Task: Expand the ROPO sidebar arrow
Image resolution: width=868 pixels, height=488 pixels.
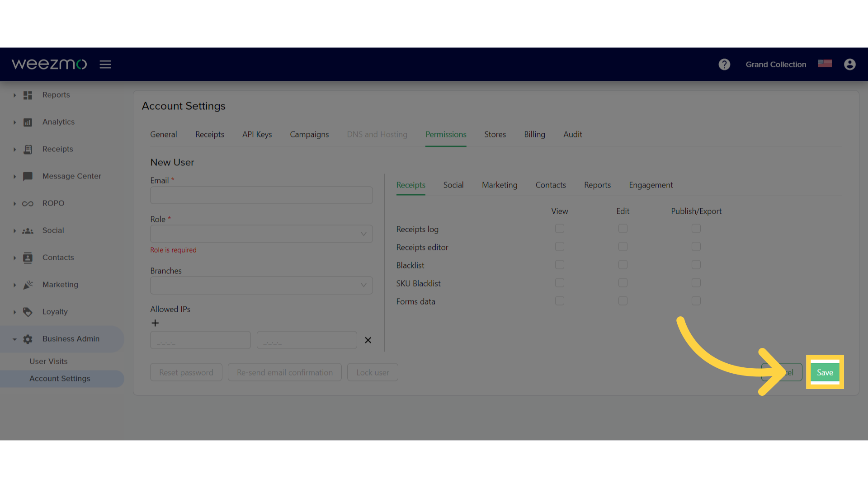Action: 14,204
